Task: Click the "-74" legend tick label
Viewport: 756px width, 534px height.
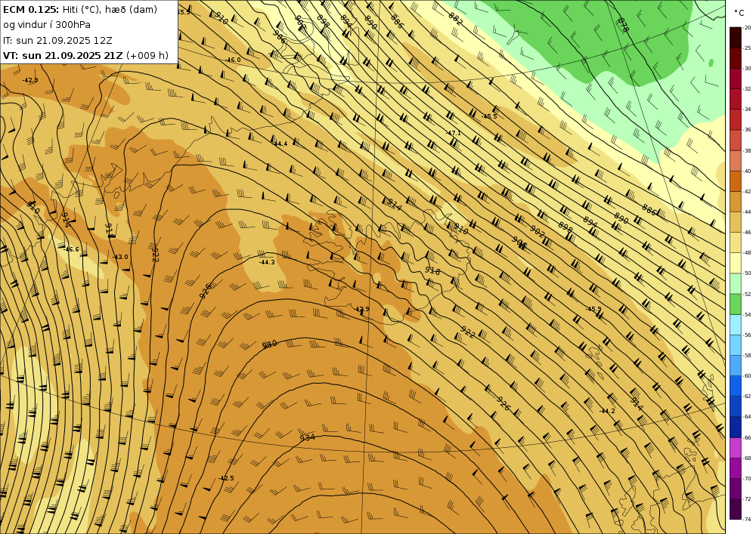Action: [x=747, y=519]
